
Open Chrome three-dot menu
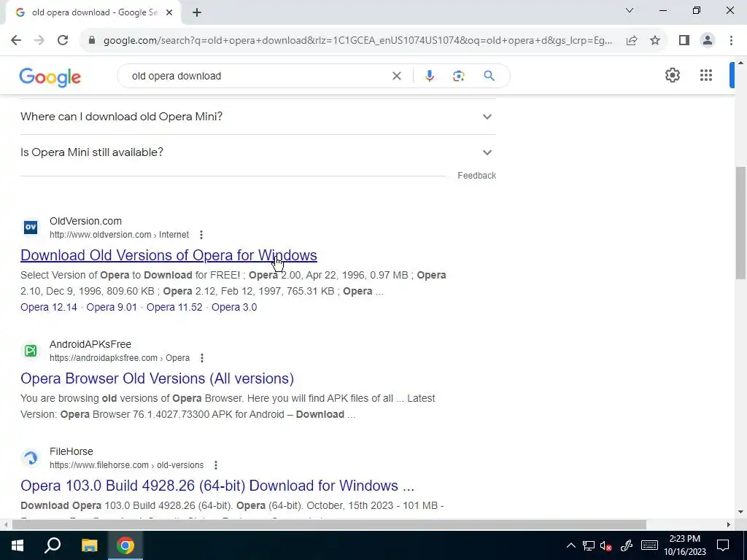731,41
